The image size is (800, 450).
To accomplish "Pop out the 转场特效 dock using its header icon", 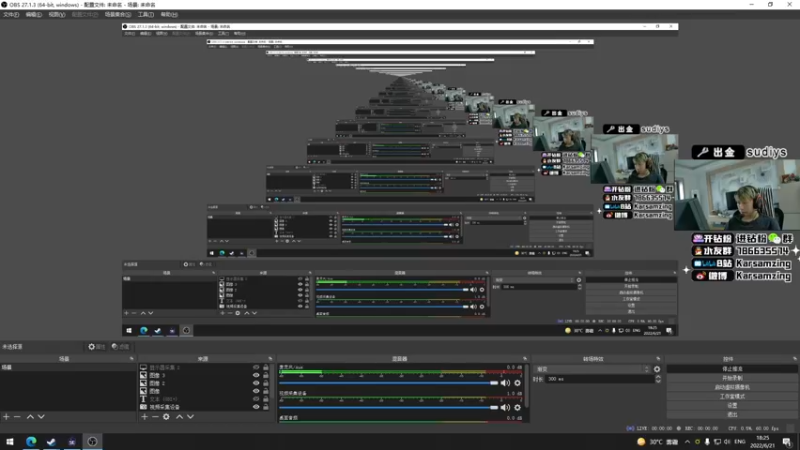I will (658, 359).
